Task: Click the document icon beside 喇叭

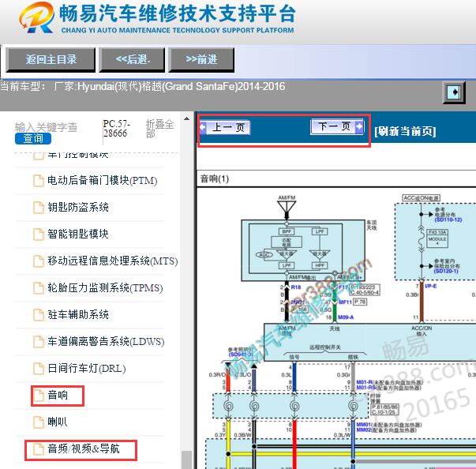Action: click(x=39, y=422)
